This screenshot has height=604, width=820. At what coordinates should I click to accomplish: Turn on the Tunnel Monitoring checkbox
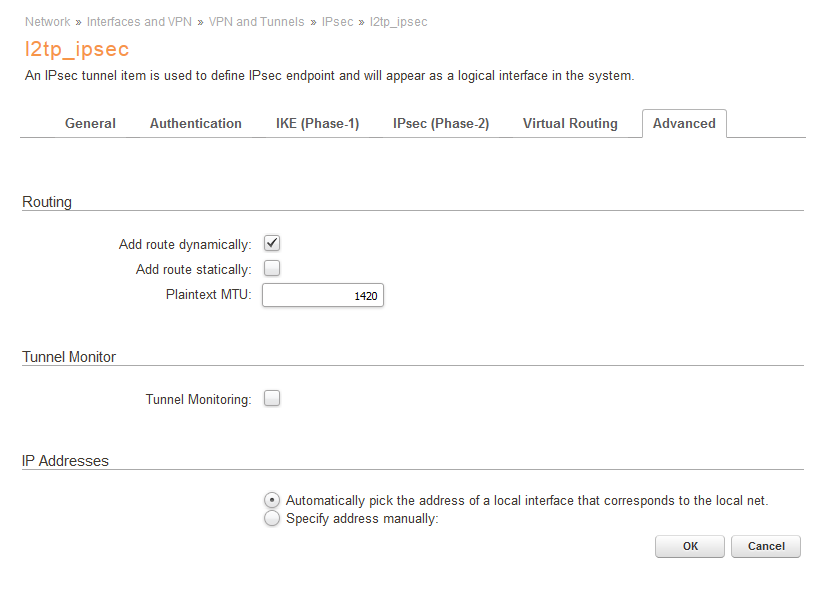(272, 398)
